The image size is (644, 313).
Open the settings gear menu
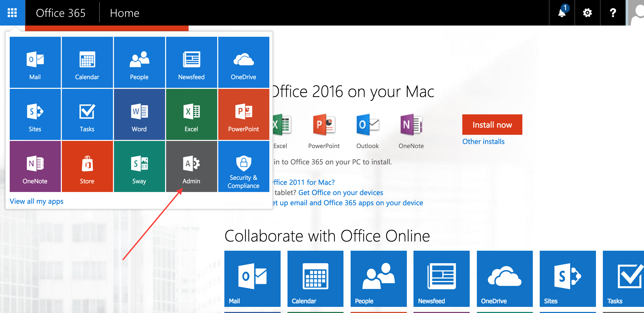coord(587,13)
